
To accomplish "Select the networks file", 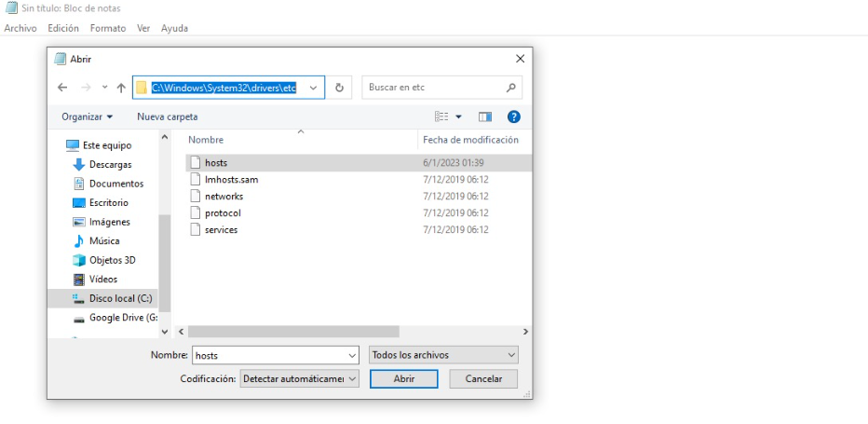I will (224, 197).
